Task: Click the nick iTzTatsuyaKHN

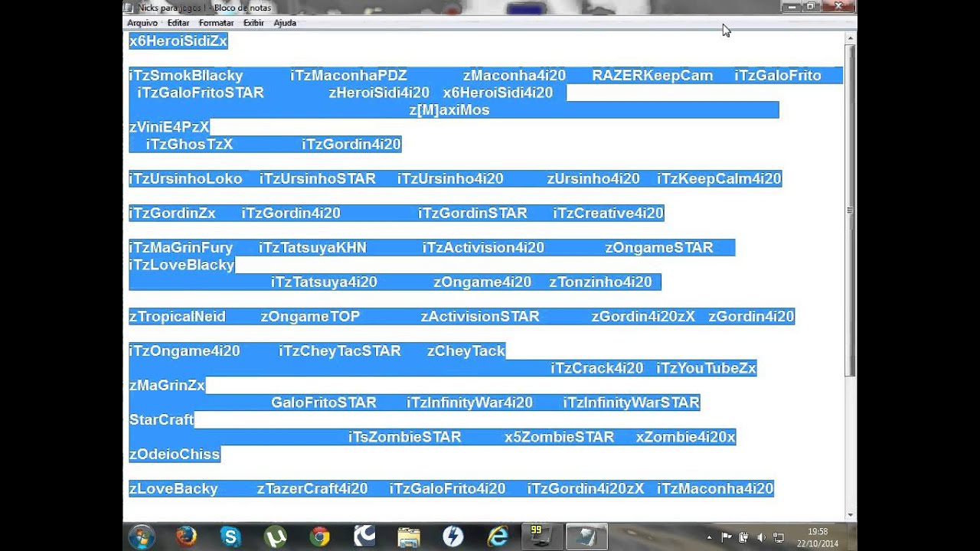Action: pos(312,248)
